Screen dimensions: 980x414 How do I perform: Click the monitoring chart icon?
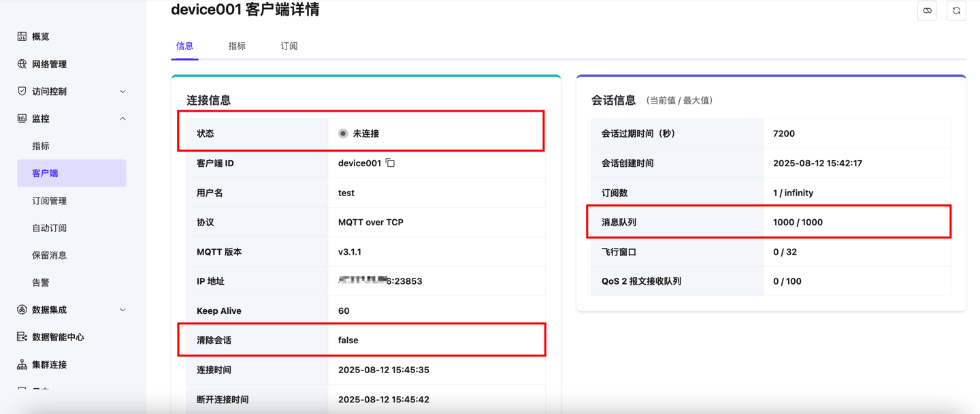(x=22, y=118)
